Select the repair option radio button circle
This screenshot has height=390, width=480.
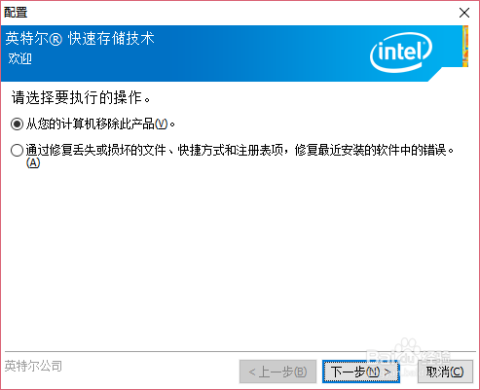pyautogui.click(x=17, y=150)
